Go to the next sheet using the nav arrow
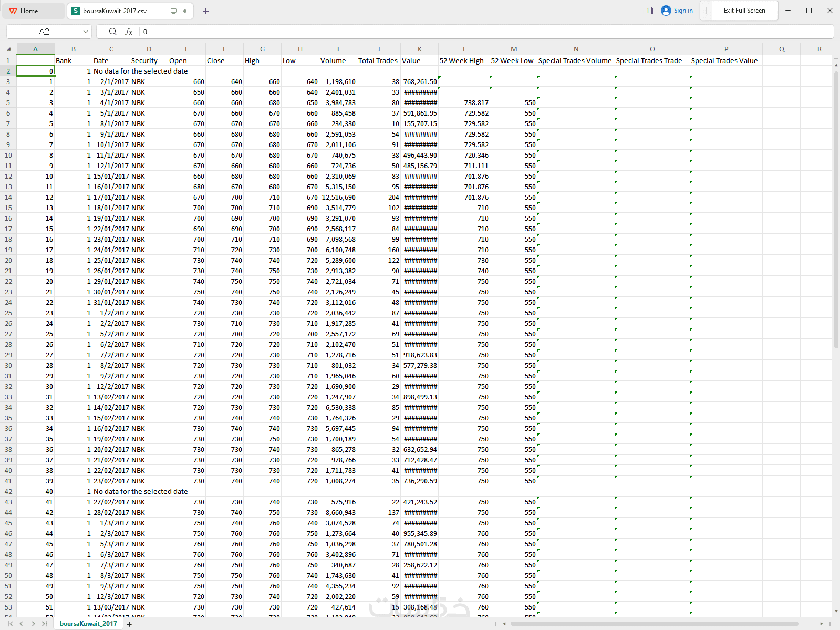The width and height of the screenshot is (840, 630). (x=33, y=624)
